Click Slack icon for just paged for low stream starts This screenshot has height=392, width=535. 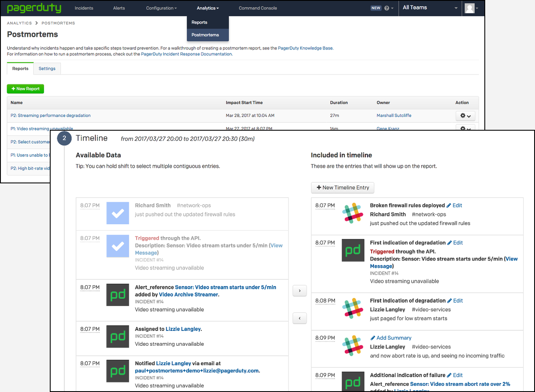(x=353, y=308)
